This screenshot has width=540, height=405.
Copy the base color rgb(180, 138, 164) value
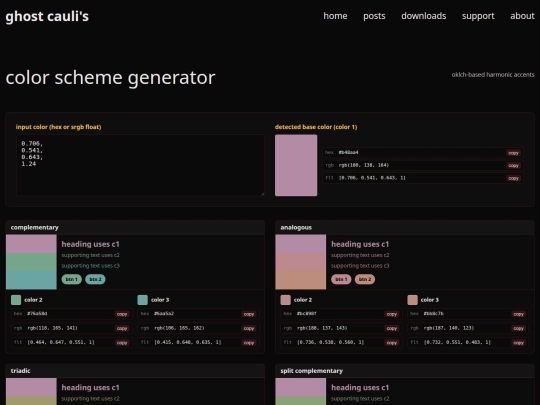tap(513, 165)
